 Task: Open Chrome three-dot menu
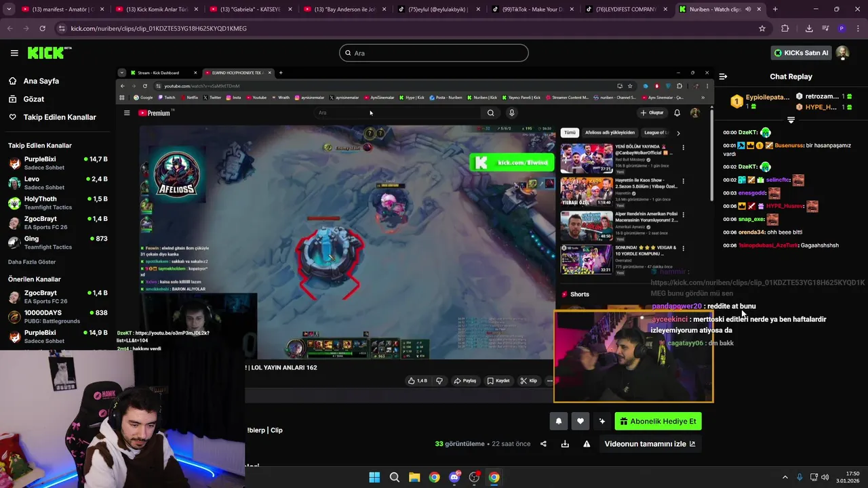tap(858, 28)
